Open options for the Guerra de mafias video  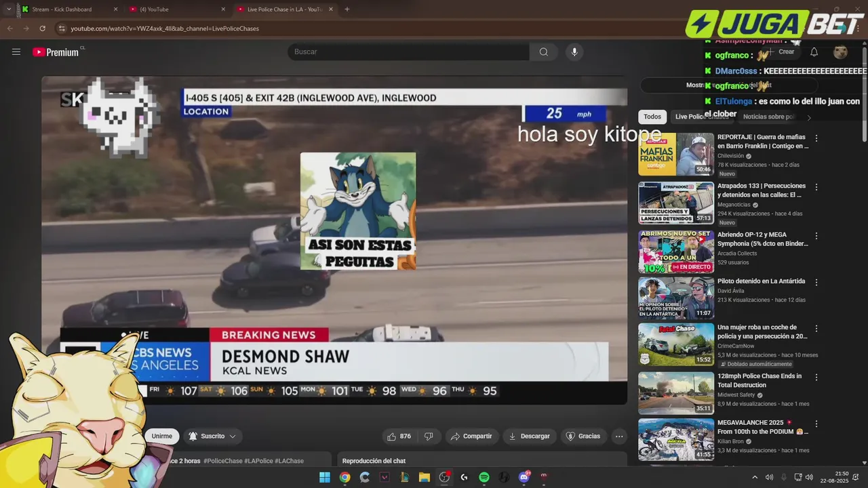tap(816, 138)
